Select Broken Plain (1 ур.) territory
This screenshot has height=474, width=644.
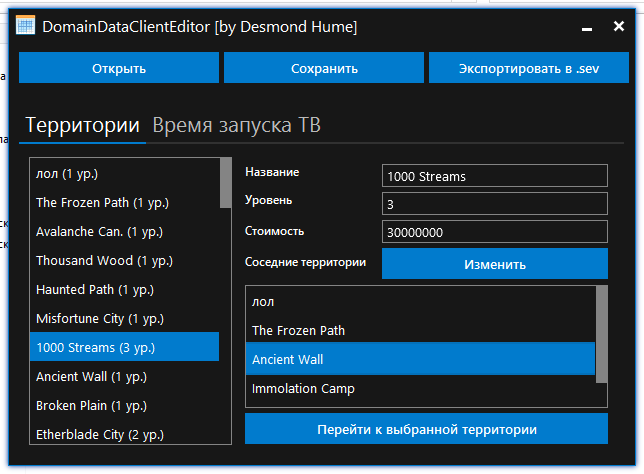pos(125,405)
